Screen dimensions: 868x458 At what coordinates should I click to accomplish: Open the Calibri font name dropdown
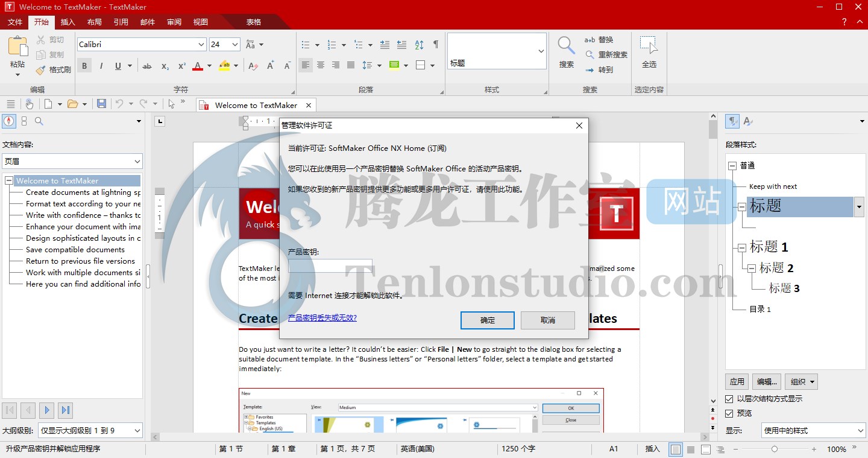coord(201,45)
